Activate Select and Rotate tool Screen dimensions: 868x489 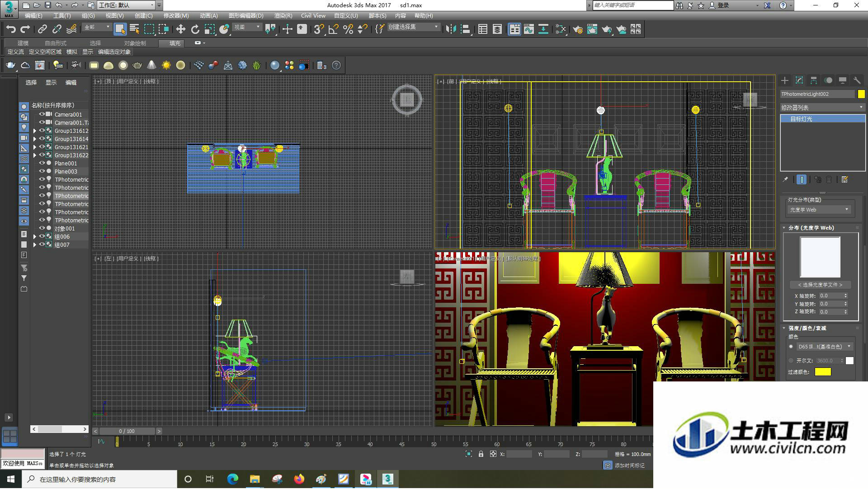pyautogui.click(x=195, y=29)
